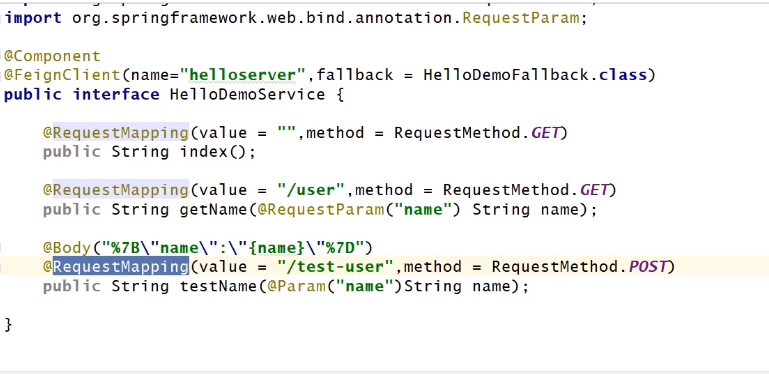Click the @Body annotation
Screen dimensions: 769x374
point(67,248)
